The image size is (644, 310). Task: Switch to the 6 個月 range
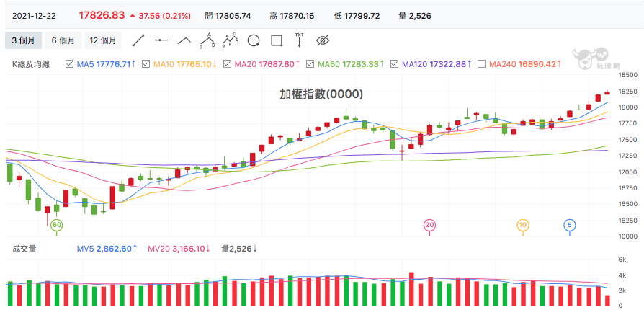63,40
